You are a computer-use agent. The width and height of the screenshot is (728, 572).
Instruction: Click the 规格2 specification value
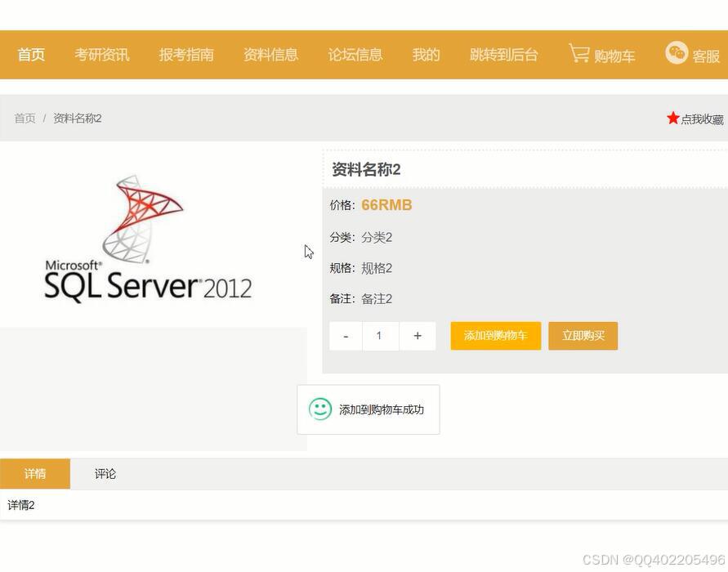click(x=377, y=268)
